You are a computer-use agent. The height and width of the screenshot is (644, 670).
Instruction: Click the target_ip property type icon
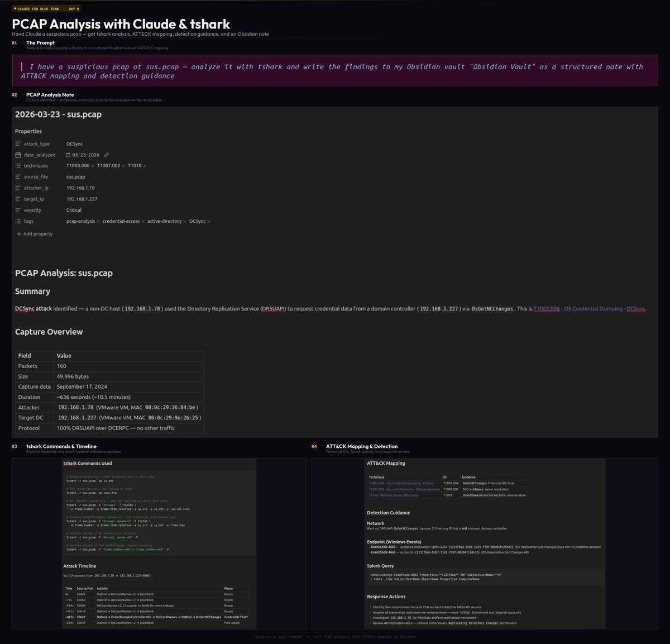[x=18, y=199]
